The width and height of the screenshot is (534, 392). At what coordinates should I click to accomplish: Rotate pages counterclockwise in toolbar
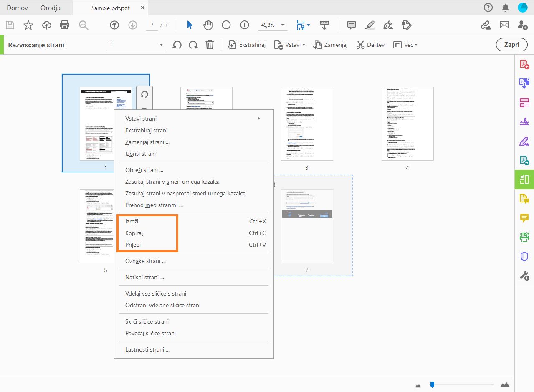click(177, 45)
